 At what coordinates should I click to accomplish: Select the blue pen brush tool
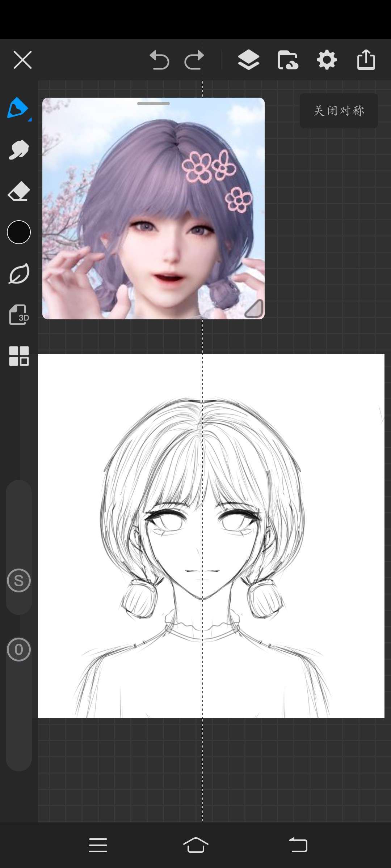coord(18,108)
